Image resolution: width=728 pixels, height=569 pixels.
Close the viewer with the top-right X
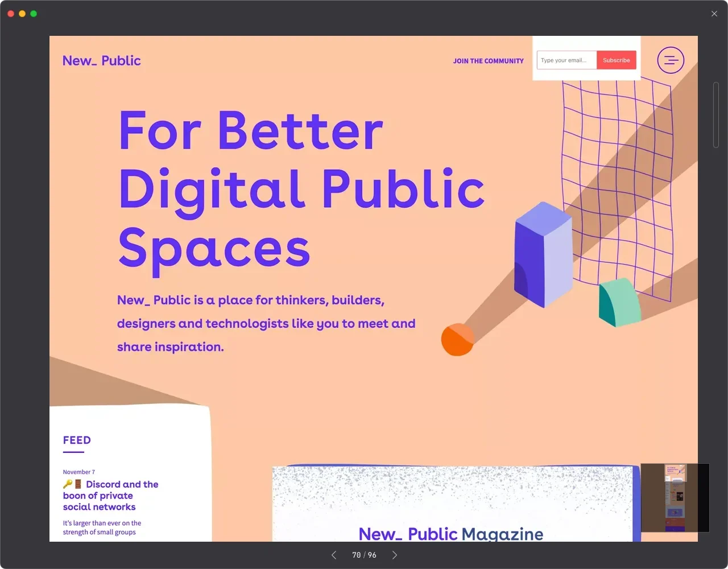714,14
